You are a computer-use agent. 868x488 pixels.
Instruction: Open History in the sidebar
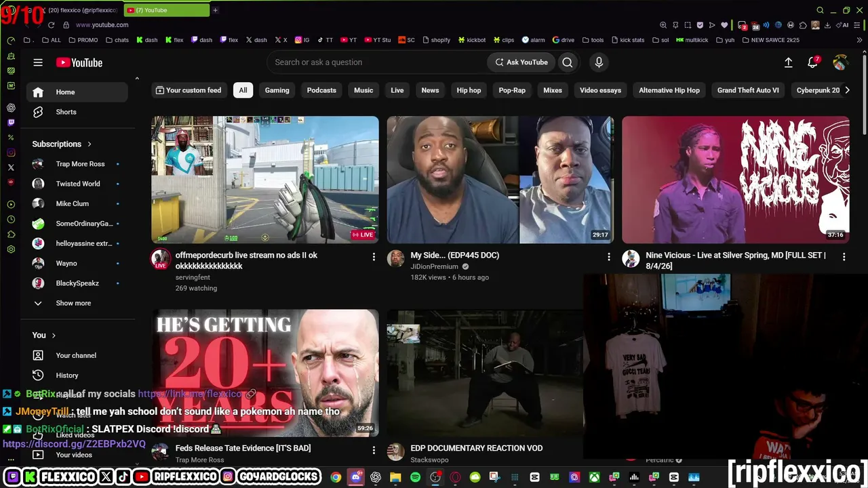click(77, 375)
